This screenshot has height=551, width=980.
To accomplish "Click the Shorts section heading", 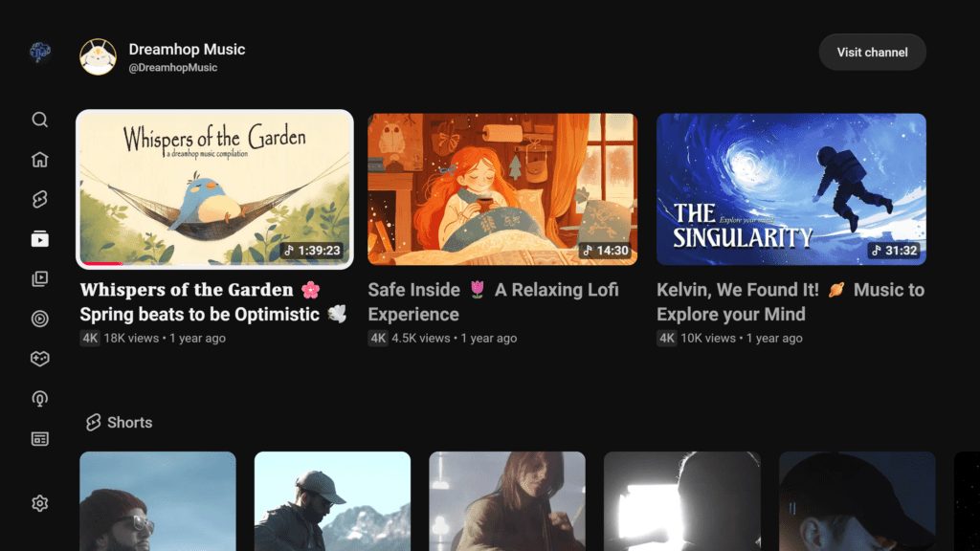I will pyautogui.click(x=129, y=422).
